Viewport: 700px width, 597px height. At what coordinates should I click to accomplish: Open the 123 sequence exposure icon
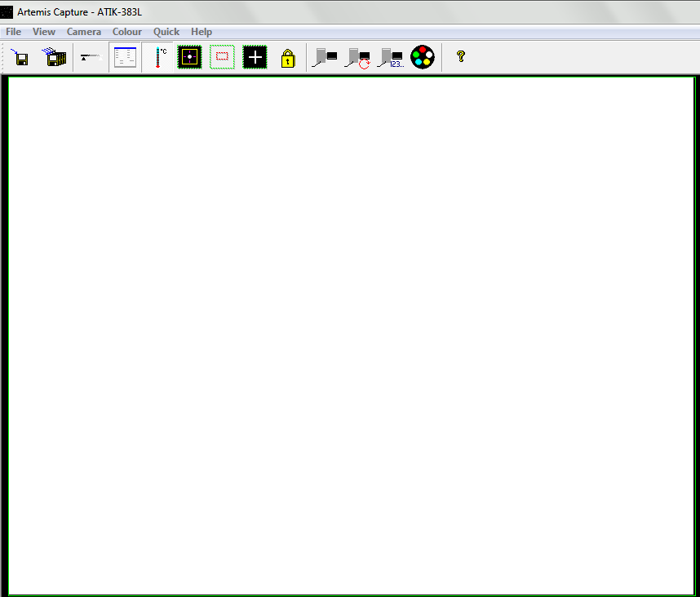click(391, 58)
